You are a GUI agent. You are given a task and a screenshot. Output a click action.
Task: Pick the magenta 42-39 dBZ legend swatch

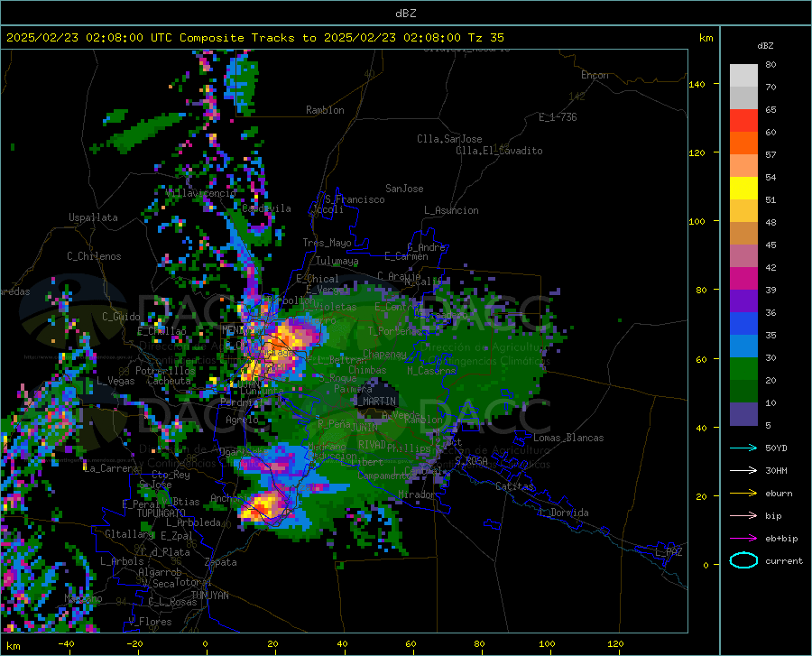(x=743, y=279)
